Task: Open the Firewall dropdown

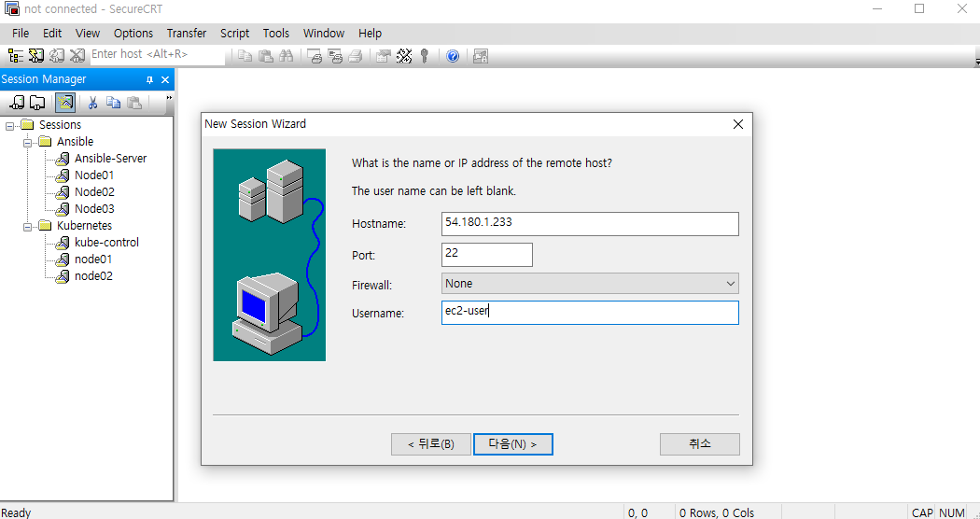Action: coord(731,284)
